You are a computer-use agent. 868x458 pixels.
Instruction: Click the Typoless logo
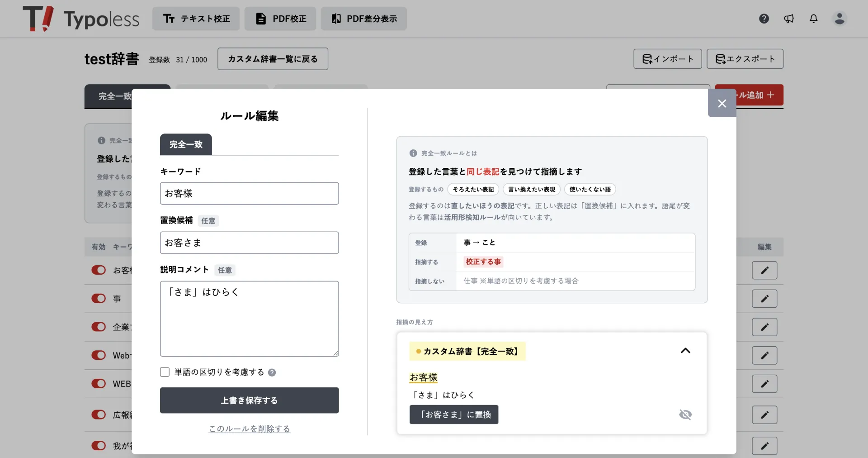81,19
